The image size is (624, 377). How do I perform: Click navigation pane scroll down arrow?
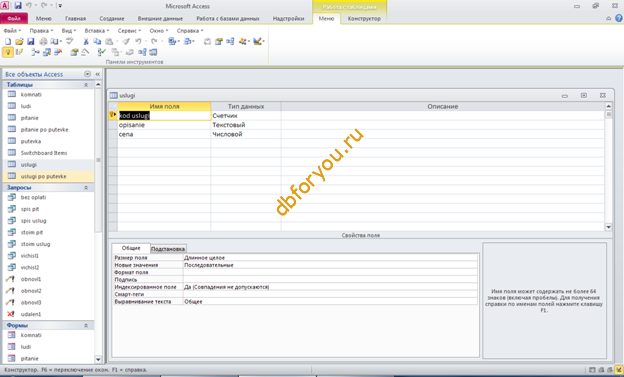click(98, 359)
